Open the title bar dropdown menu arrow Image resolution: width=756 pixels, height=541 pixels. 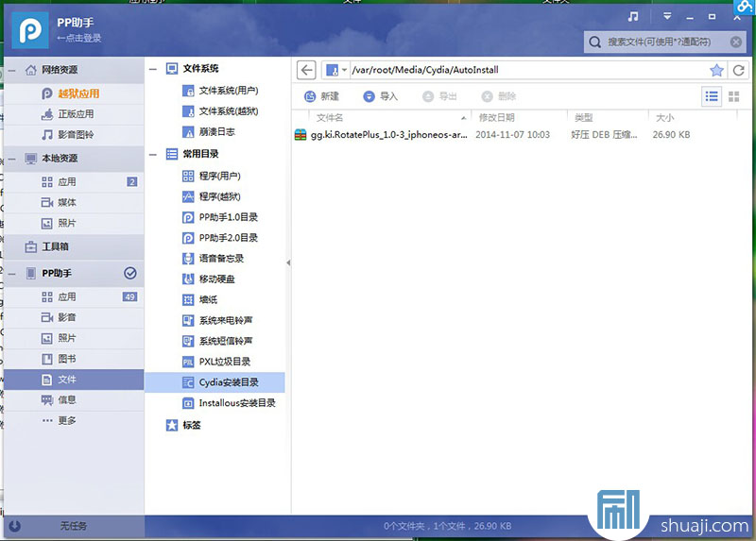coord(667,16)
